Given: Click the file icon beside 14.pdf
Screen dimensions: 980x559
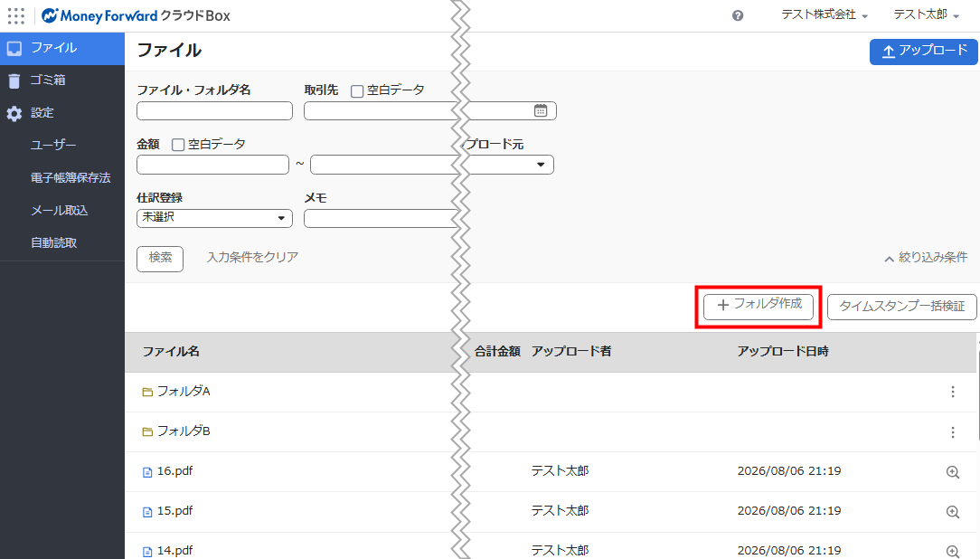Looking at the screenshot, I should click(147, 552).
